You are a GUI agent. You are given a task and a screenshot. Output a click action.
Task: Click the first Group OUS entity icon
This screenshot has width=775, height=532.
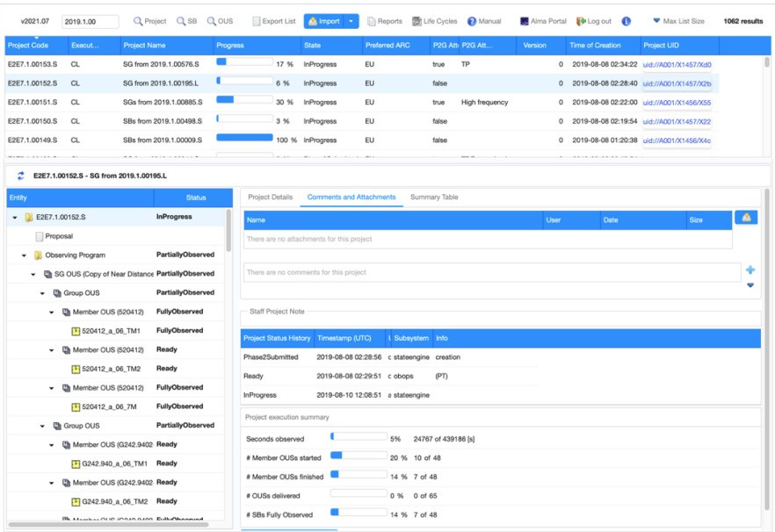click(57, 293)
